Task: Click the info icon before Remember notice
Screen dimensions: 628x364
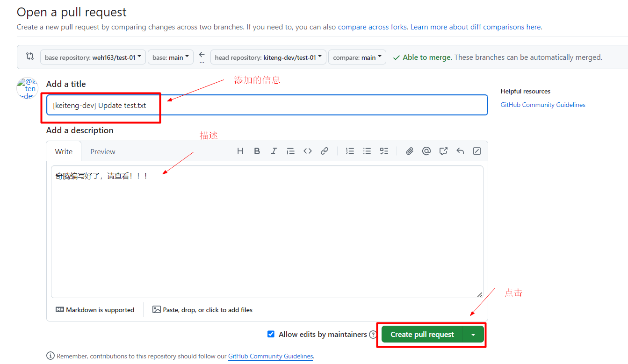Action: (51, 356)
